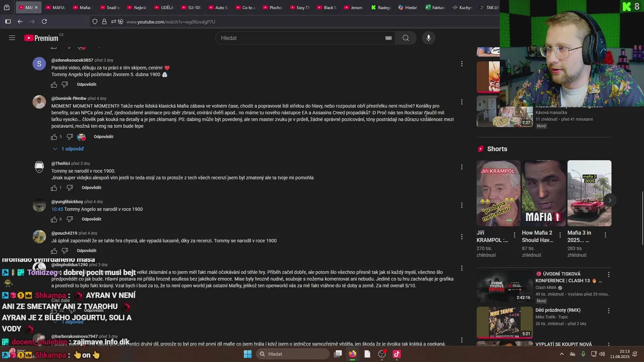
Task: Dislike the comment by @yunglilsickboy
Action: (70, 219)
